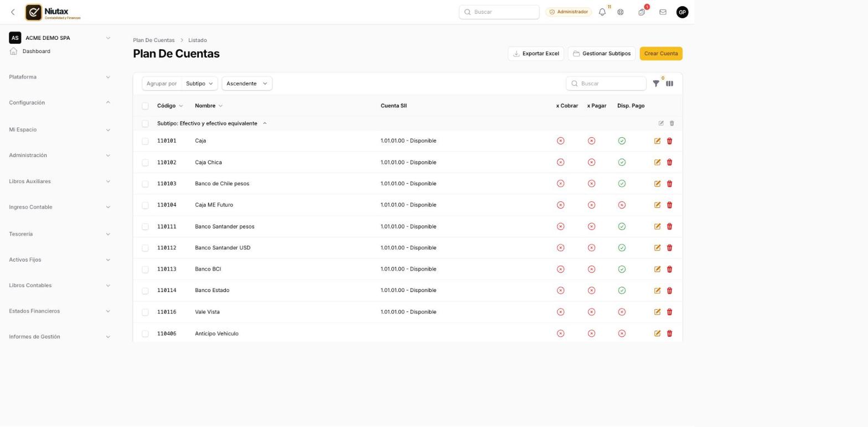Edit the Vale Vista account
Image resolution: width=868 pixels, height=427 pixels.
pyautogui.click(x=658, y=312)
